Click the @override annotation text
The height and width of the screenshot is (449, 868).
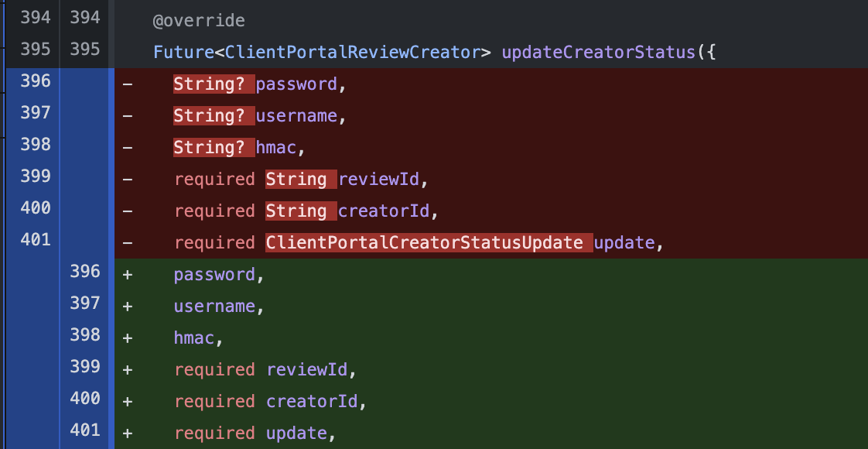199,21
